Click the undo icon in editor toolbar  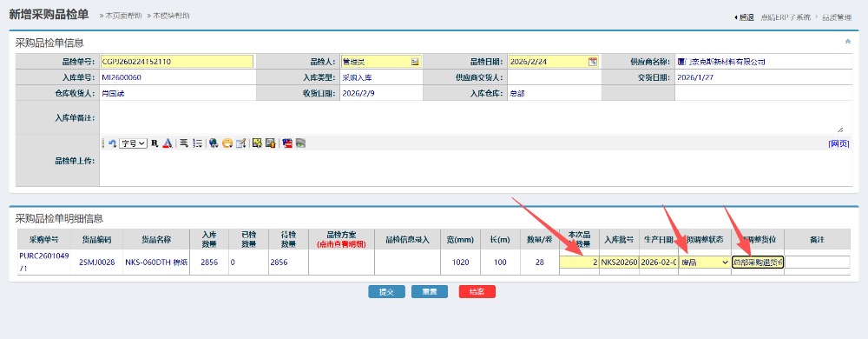click(x=112, y=143)
